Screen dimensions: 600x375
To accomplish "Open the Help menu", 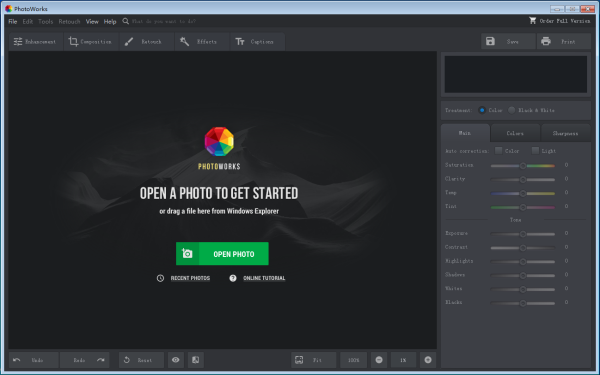I will tap(110, 21).
